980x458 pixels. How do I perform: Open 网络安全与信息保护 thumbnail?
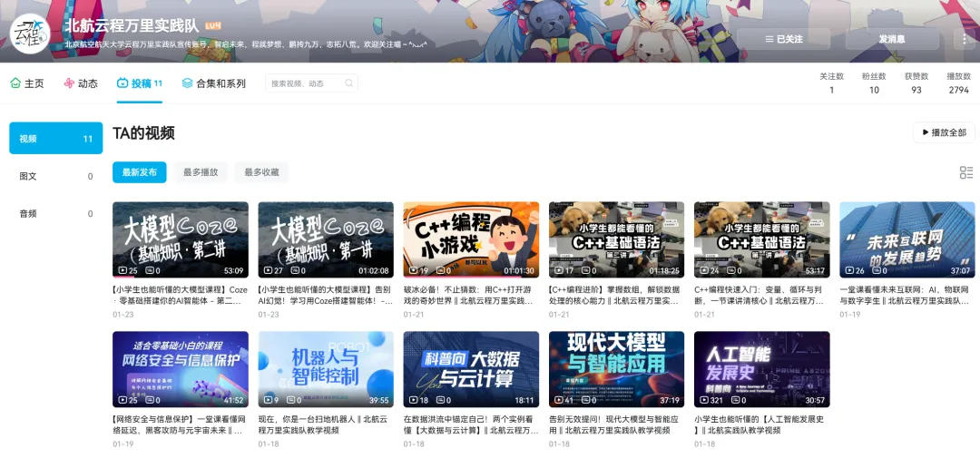click(180, 369)
